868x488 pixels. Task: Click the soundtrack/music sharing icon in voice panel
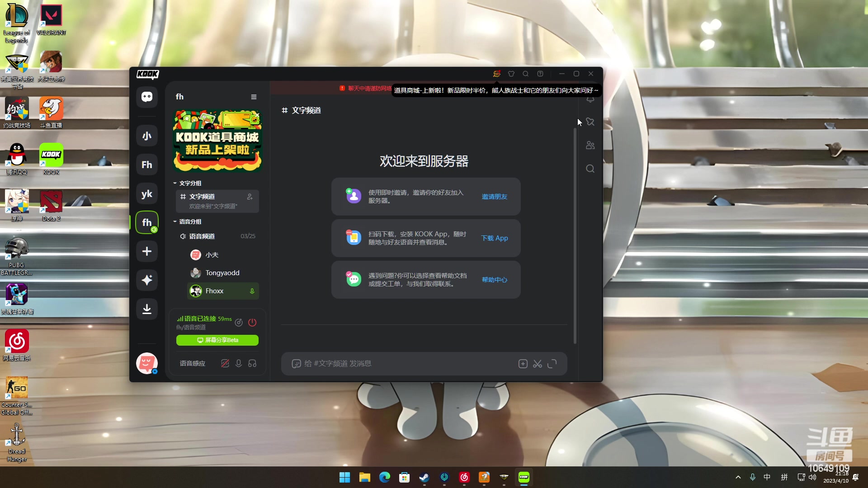[239, 323]
